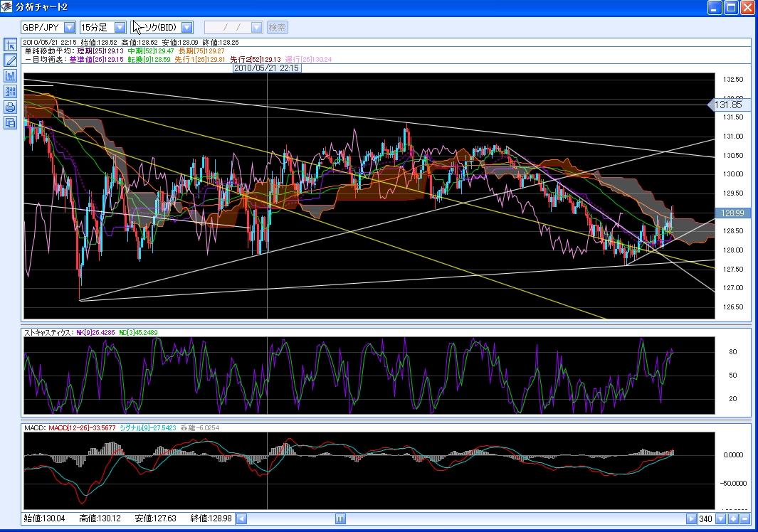Click the date input field
The width and height of the screenshot is (758, 532).
(x=228, y=28)
